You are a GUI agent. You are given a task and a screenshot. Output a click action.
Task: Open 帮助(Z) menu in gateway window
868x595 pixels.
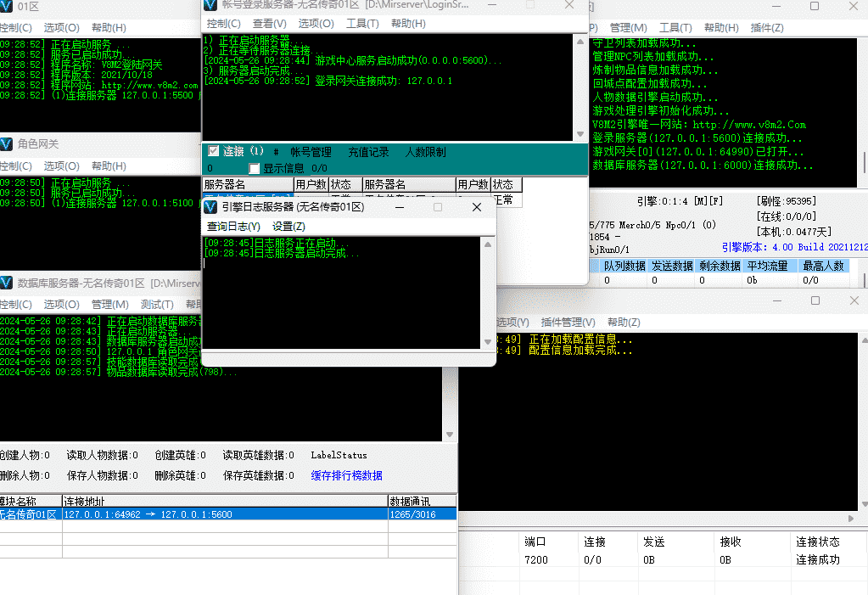(624, 323)
